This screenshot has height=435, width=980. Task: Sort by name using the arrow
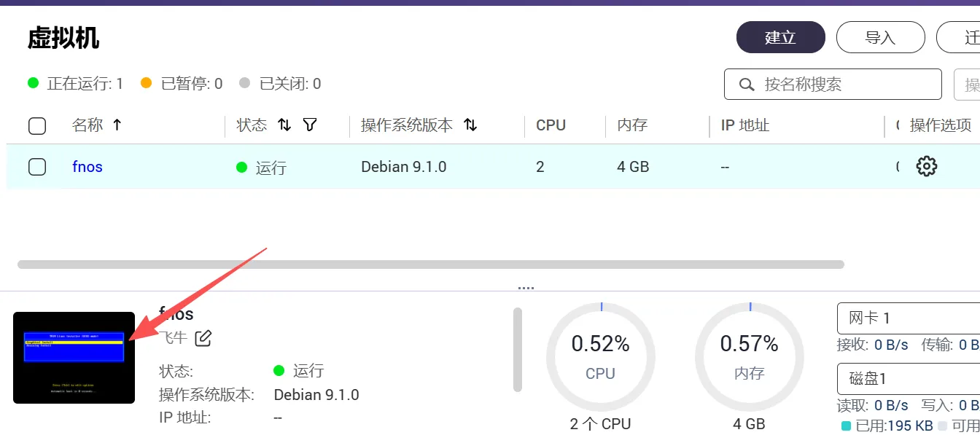click(x=117, y=125)
